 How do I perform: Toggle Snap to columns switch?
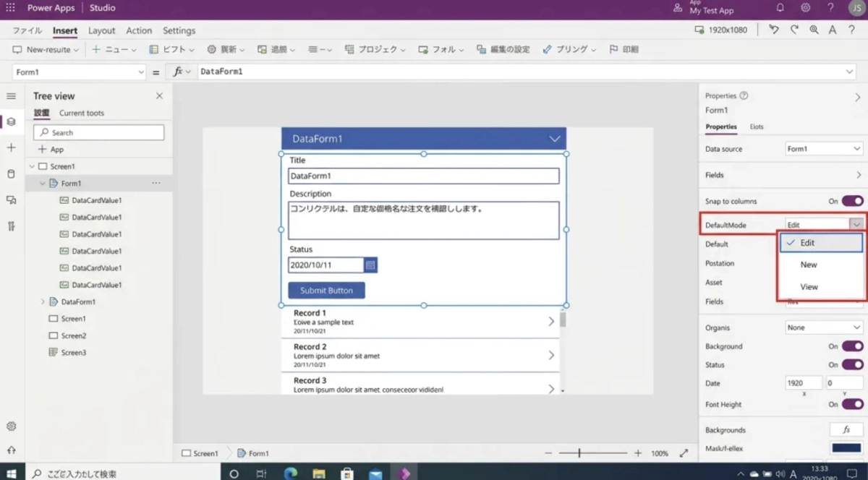[x=852, y=201]
